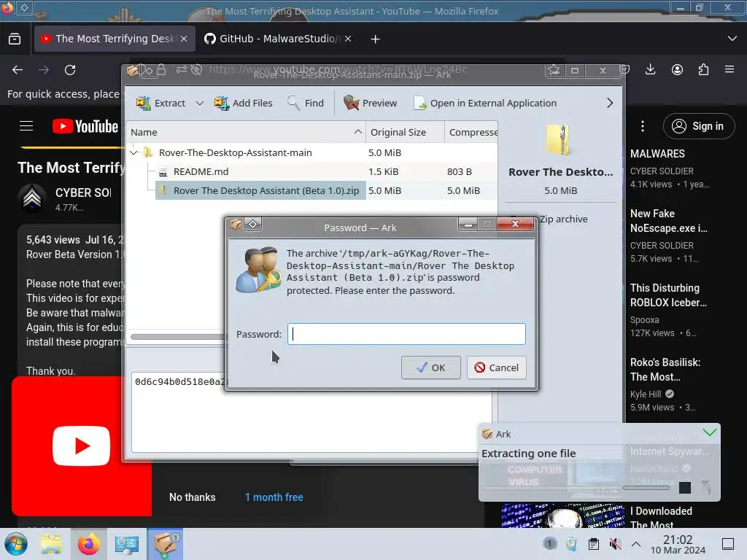Viewport: 747px width, 560px height.
Task: Open the Extract dropdown arrow in Ark
Action: click(x=200, y=104)
